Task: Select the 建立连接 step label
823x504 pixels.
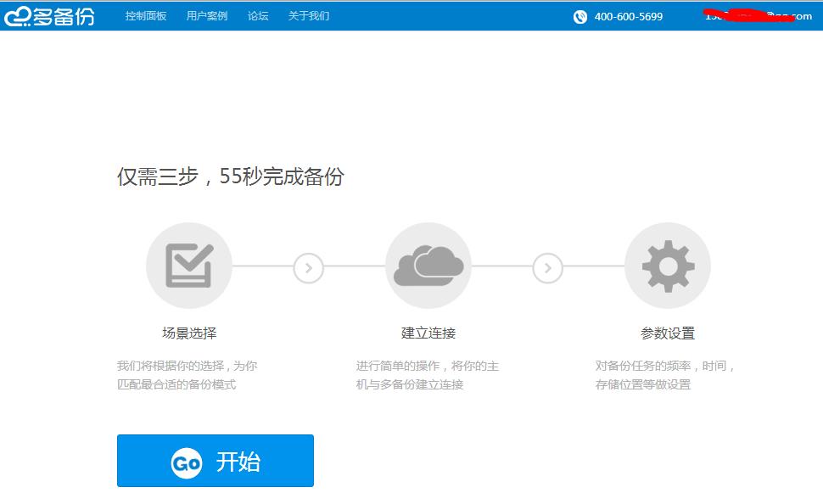Action: pos(428,333)
